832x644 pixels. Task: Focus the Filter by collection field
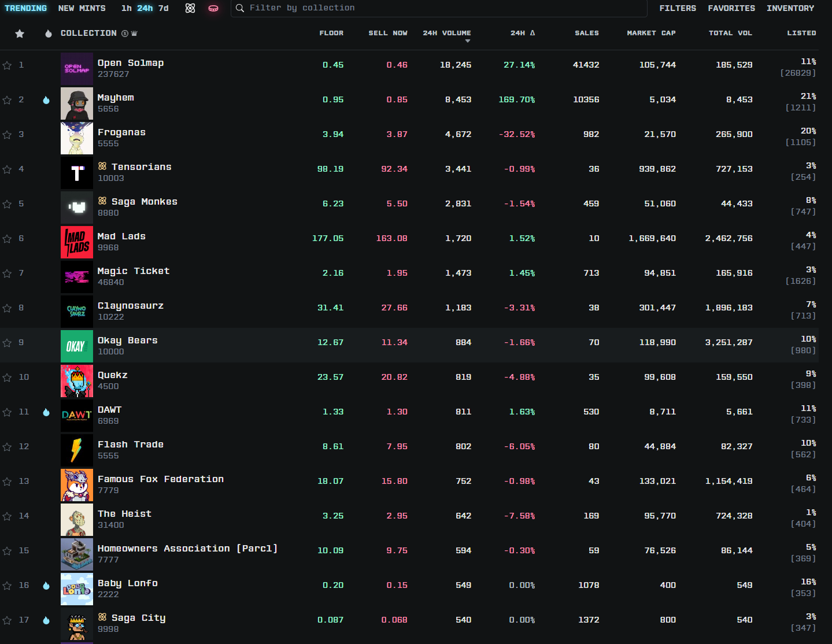pos(439,8)
